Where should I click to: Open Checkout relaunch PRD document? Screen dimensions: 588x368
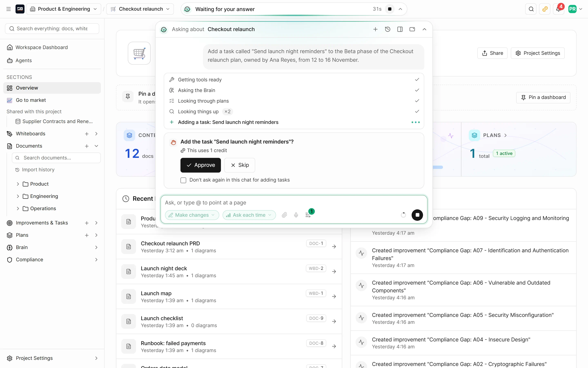point(229,247)
